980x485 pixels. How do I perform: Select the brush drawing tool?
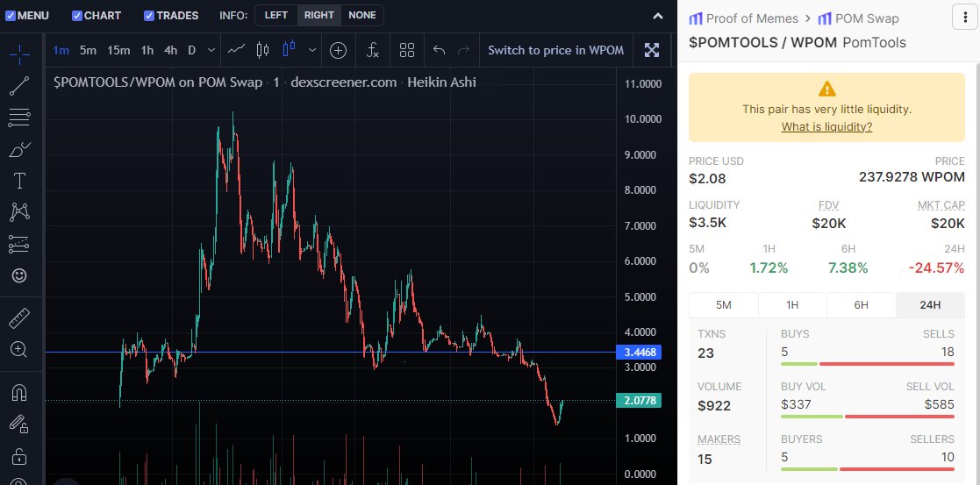coord(19,149)
